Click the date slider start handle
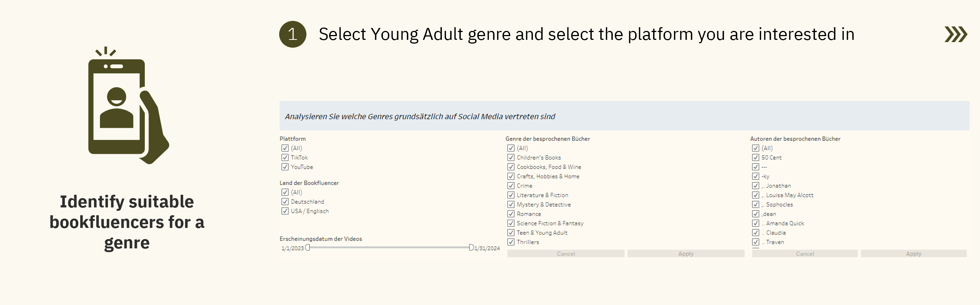 coord(308,248)
